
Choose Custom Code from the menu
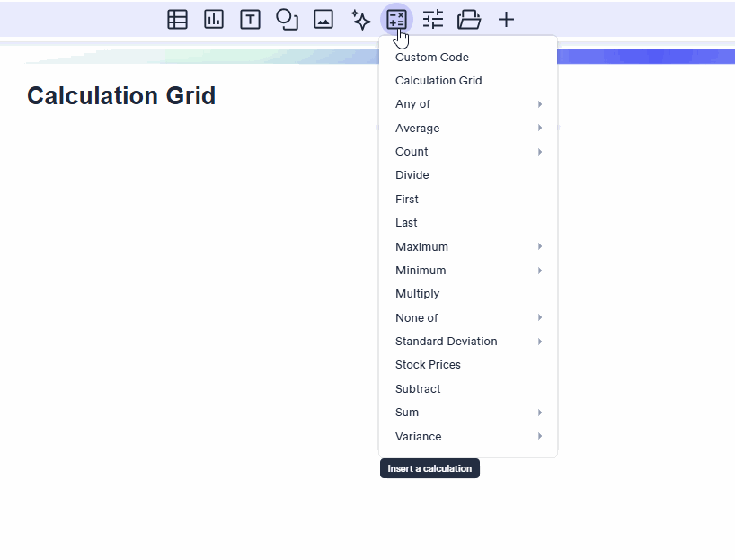click(x=432, y=58)
